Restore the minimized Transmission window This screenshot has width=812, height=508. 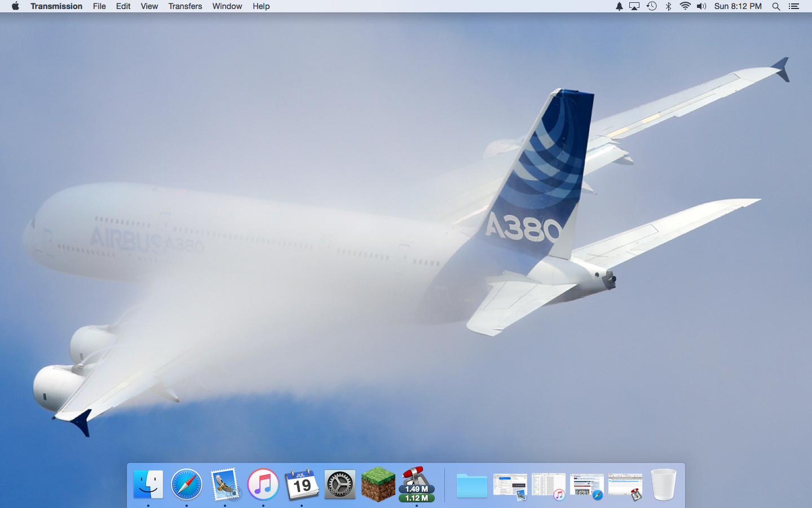pos(625,486)
